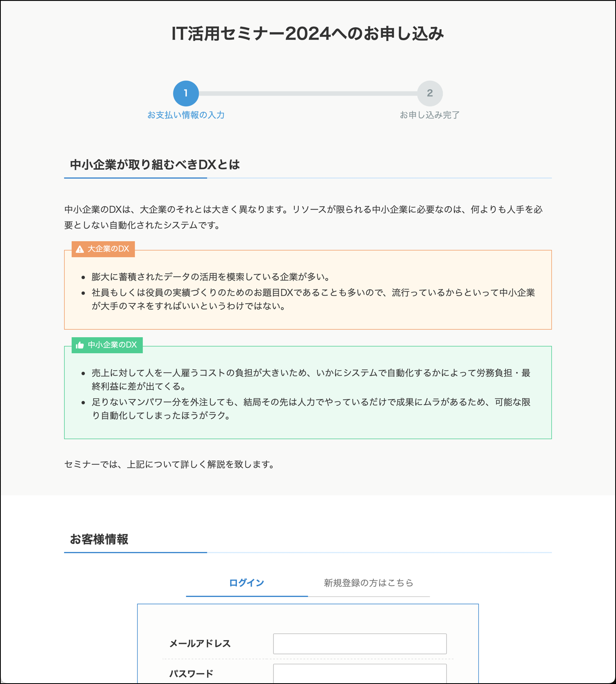This screenshot has height=684, width=616.
Task: Select the お申し込み完了 step label
Action: pyautogui.click(x=429, y=115)
